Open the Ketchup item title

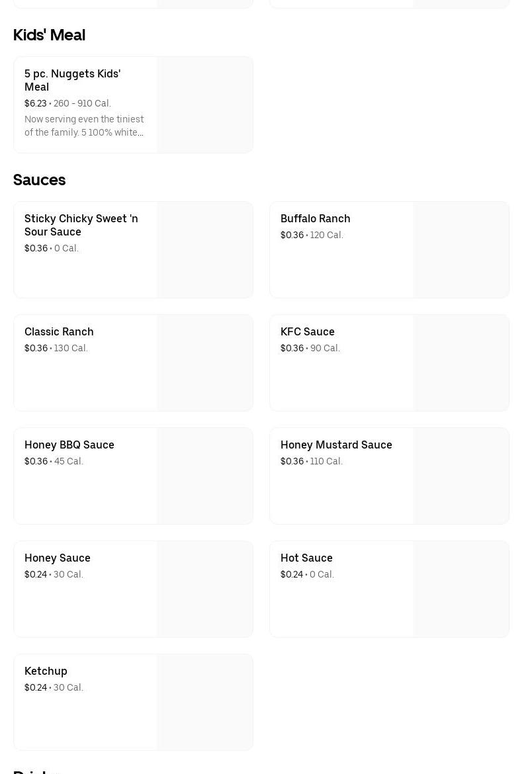(x=46, y=671)
